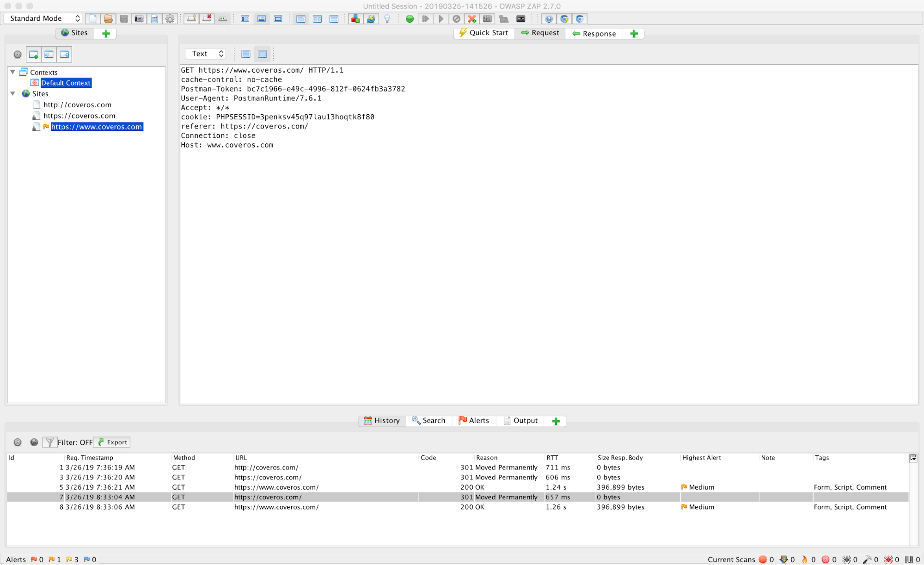The height and width of the screenshot is (565, 924).
Task: Toggle the show tab names and icons button
Action: tap(223, 18)
